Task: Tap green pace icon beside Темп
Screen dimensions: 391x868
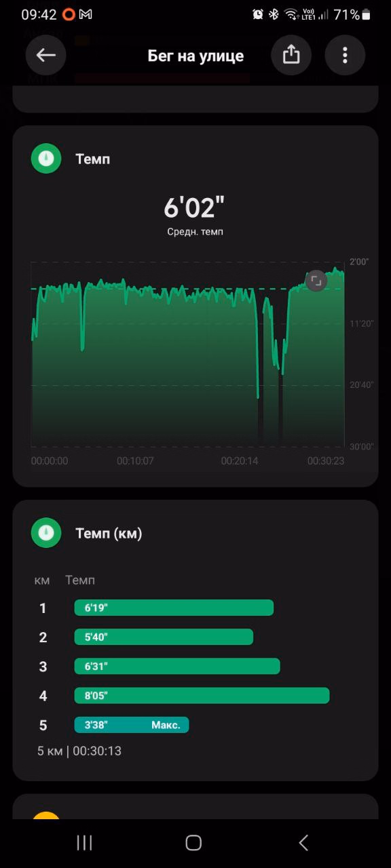Action: point(46,159)
